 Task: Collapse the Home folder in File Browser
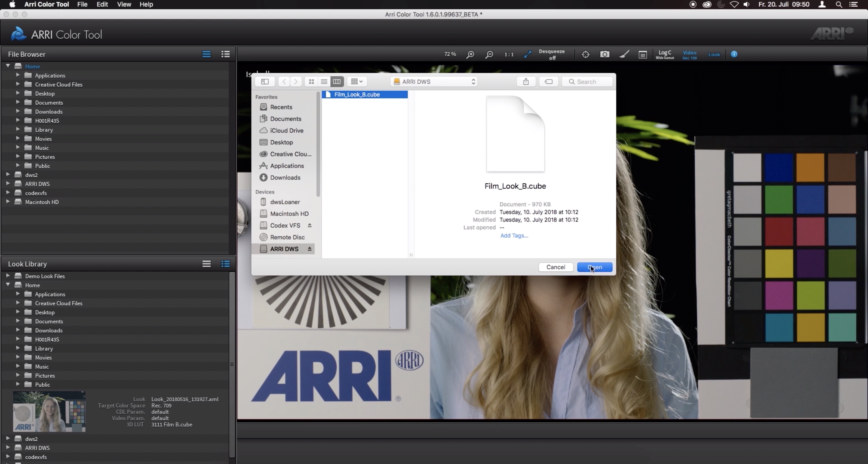[8, 66]
